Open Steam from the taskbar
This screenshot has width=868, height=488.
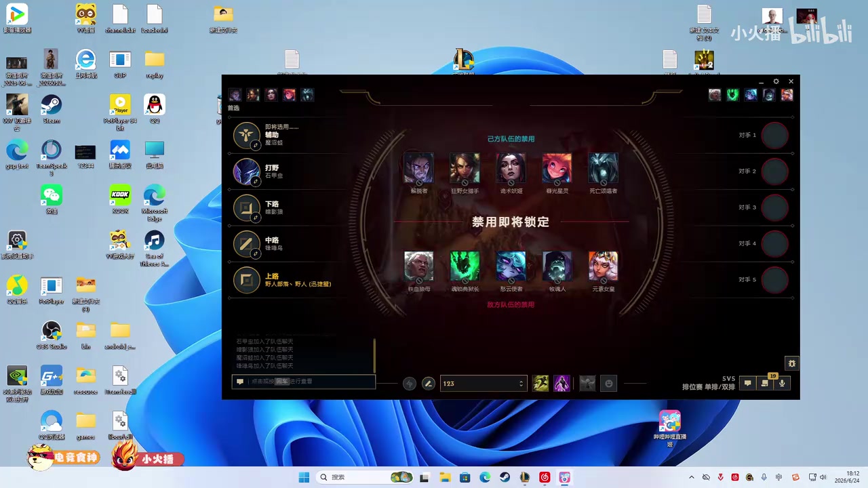[505, 477]
